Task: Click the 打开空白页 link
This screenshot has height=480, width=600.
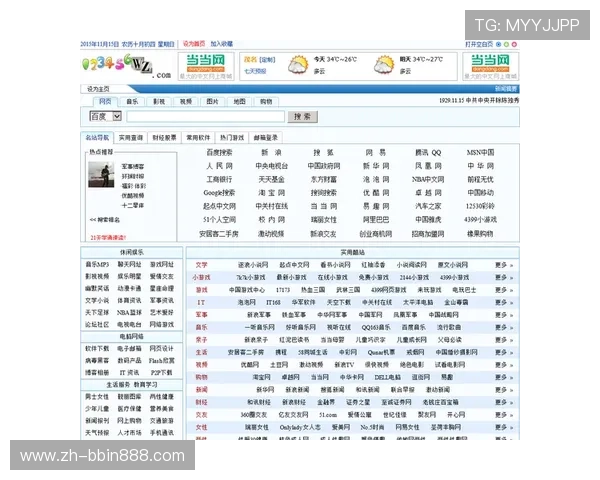Action: (479, 44)
